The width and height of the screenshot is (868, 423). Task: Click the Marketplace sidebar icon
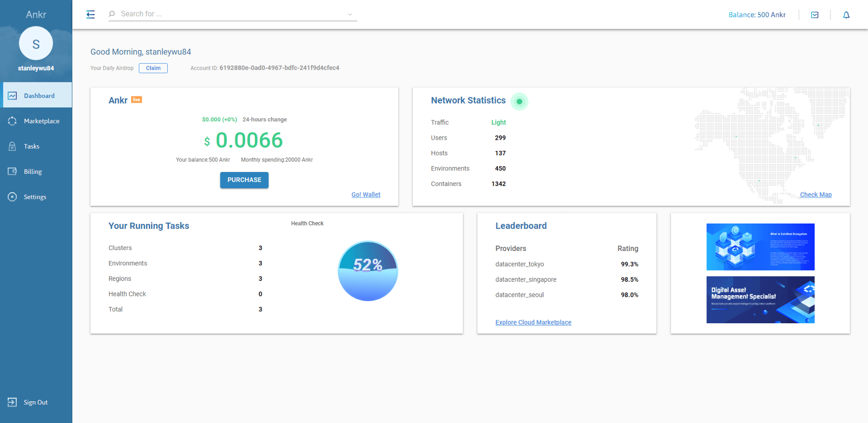pos(13,121)
